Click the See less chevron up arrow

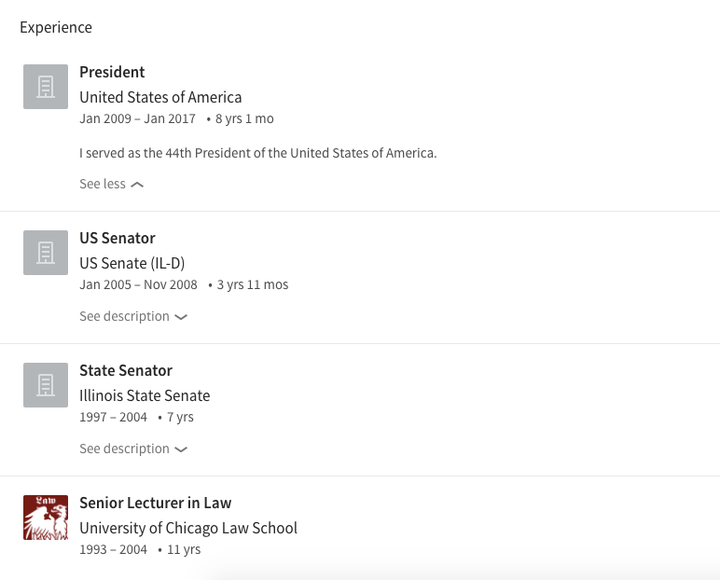(137, 185)
